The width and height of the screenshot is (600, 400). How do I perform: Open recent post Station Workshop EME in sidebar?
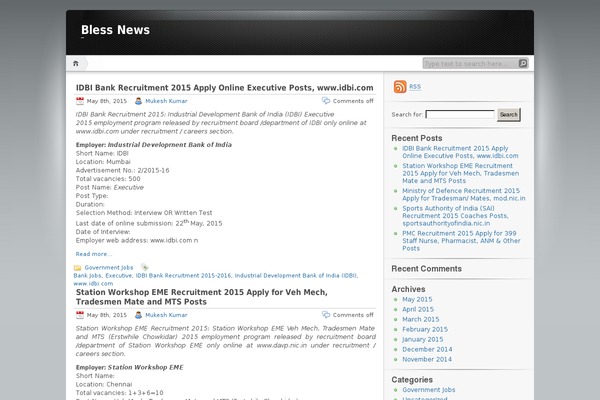point(460,173)
